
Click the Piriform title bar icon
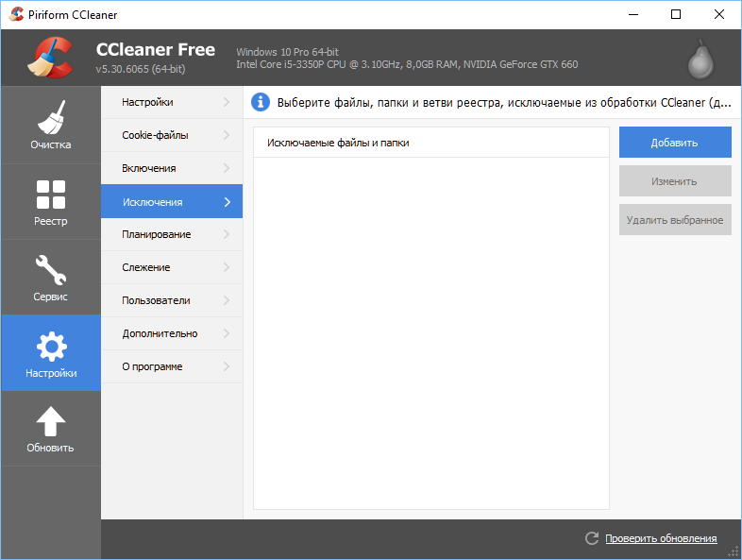(16, 15)
